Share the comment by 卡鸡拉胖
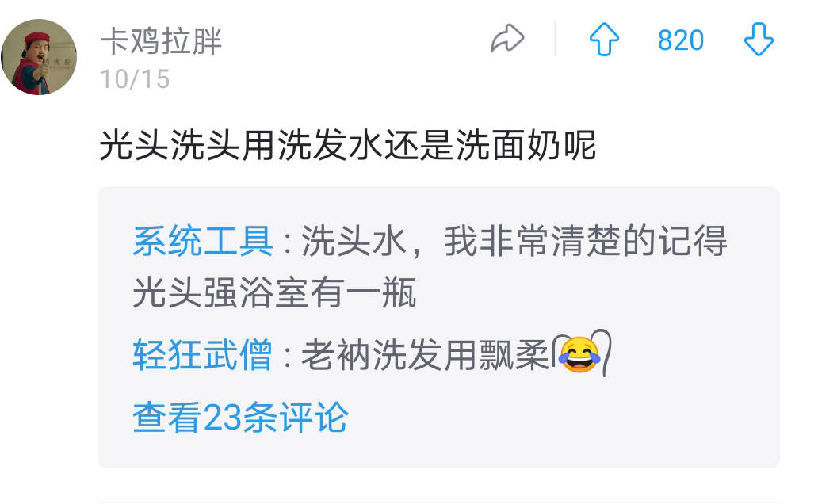The width and height of the screenshot is (818, 504). coord(507,39)
